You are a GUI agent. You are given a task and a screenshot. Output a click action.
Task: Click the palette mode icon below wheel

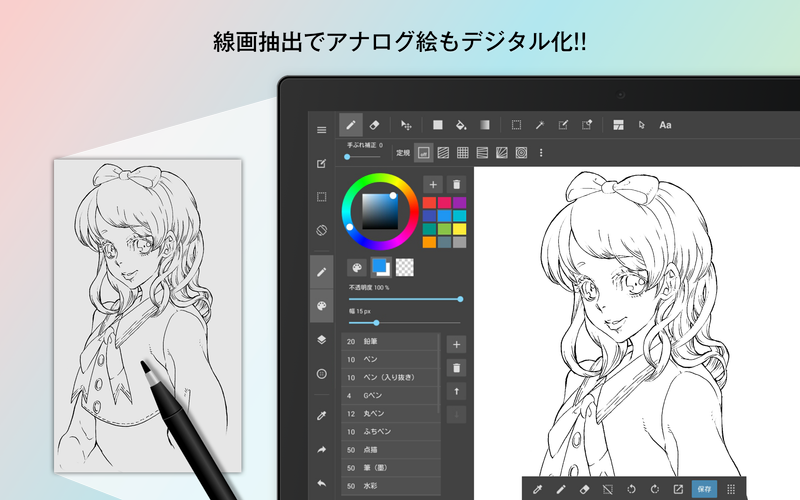[357, 267]
